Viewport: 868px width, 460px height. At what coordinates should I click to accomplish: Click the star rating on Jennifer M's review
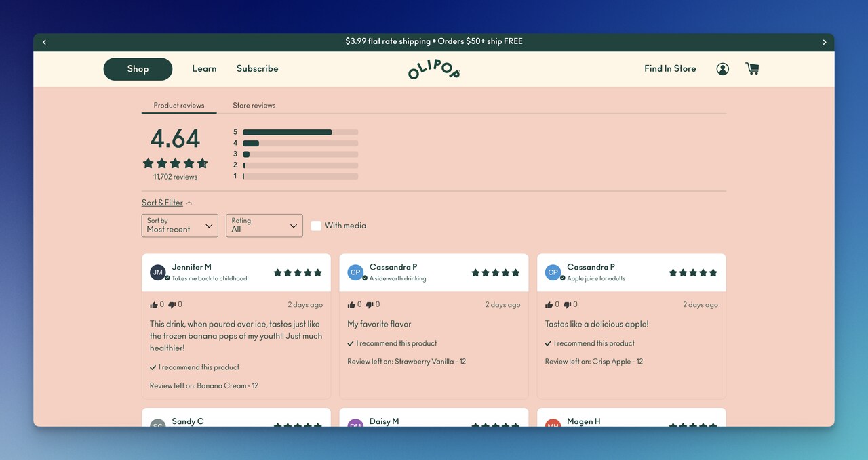point(298,272)
